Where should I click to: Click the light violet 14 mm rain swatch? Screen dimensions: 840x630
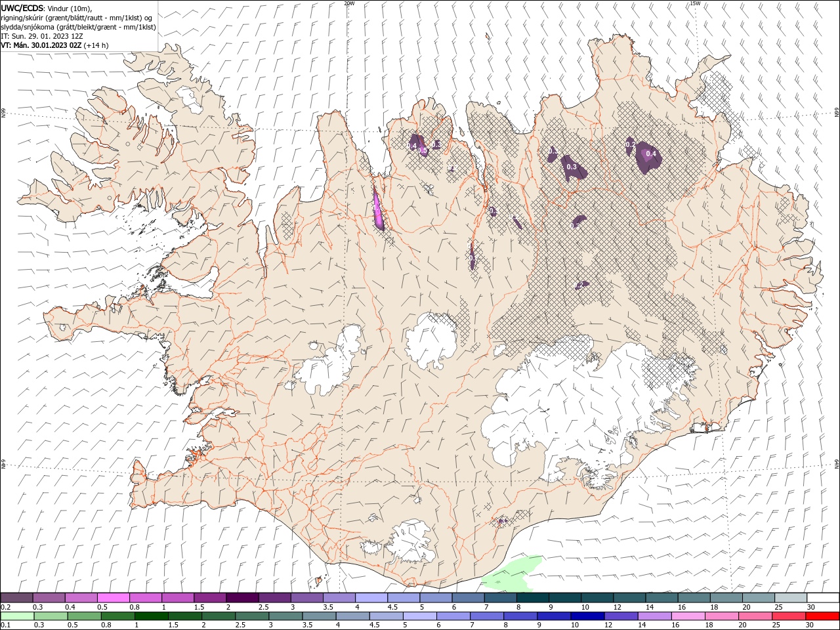tap(655, 616)
